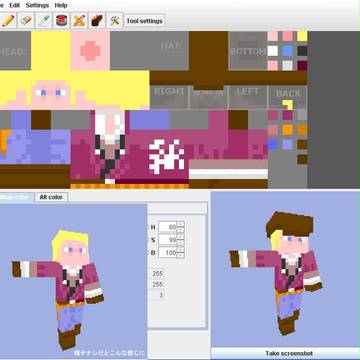
Task: Open the Settings menu
Action: (37, 5)
